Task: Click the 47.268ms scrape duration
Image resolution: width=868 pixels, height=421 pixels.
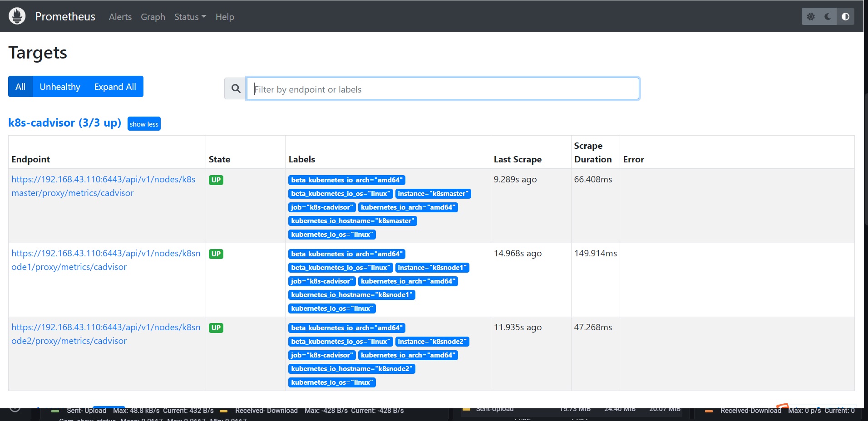Action: coord(593,327)
